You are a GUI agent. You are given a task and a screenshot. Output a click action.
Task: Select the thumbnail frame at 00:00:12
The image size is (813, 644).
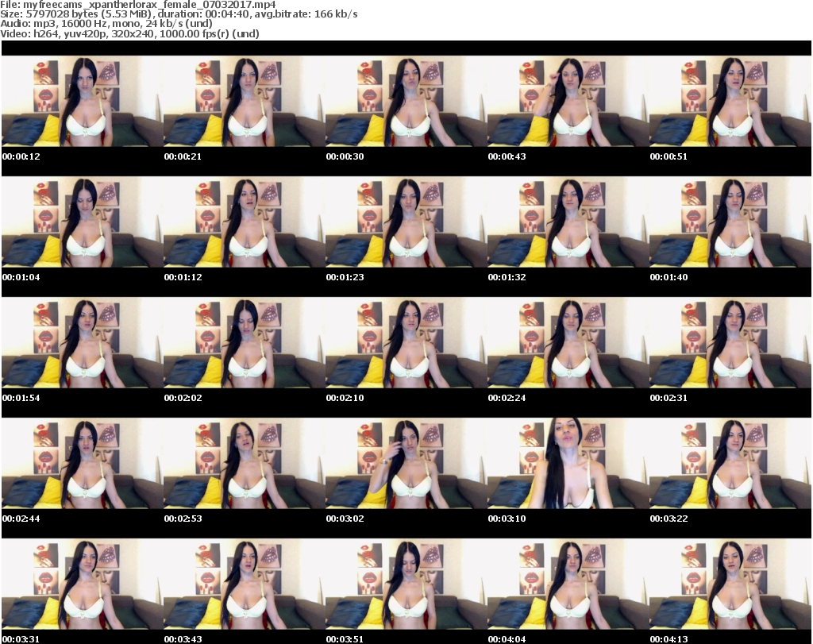coord(83,101)
